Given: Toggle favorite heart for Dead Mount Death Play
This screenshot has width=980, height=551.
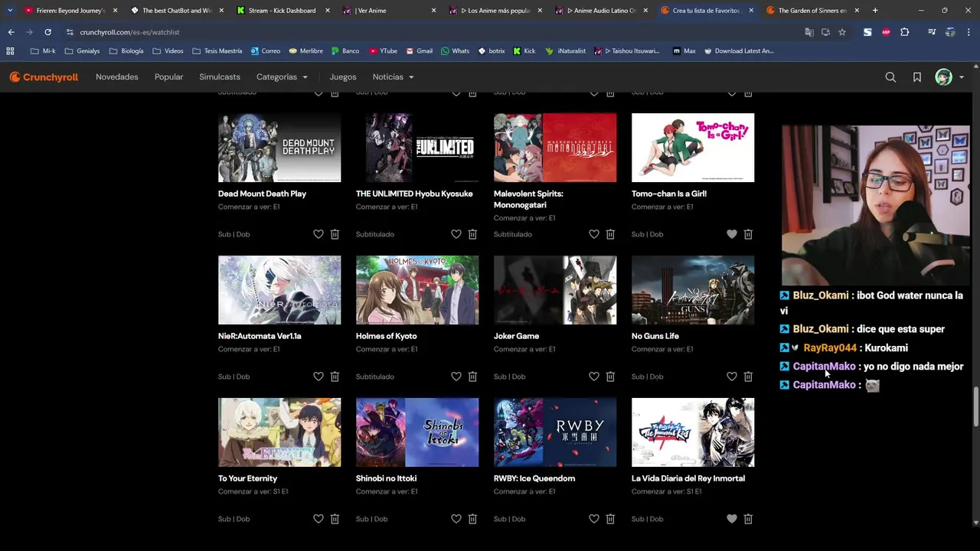Looking at the screenshot, I should click(x=318, y=234).
